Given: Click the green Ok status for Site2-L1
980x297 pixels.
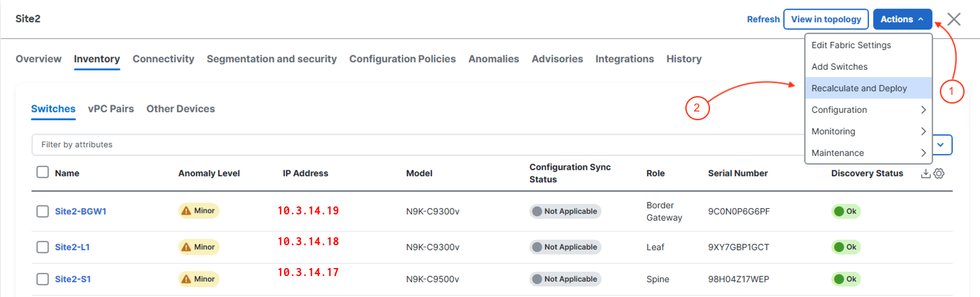Looking at the screenshot, I should pyautogui.click(x=845, y=247).
